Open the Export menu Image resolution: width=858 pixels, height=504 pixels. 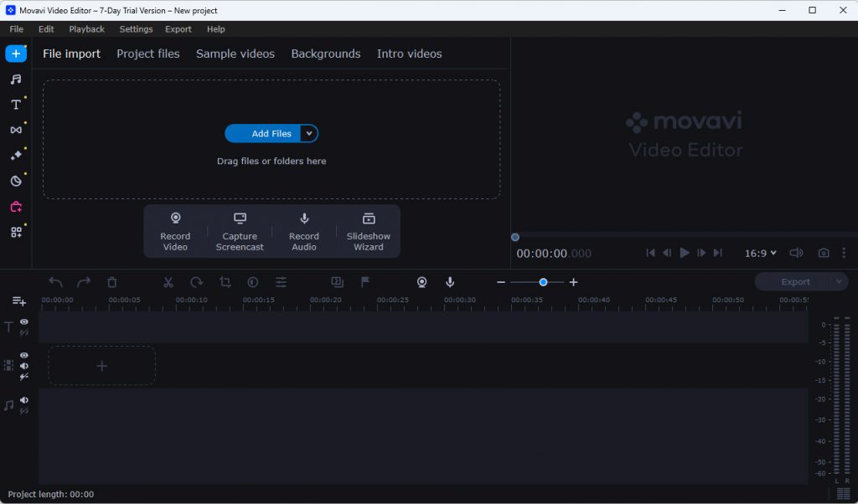(178, 29)
